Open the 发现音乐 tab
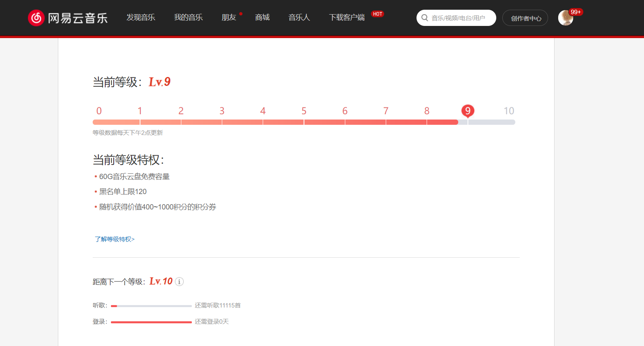 tap(141, 17)
